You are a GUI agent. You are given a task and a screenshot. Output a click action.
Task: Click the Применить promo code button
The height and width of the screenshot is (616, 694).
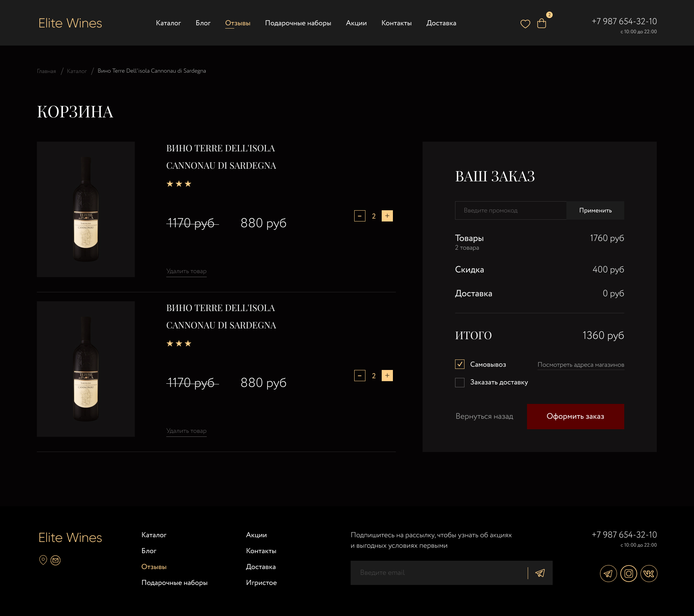coord(595,210)
